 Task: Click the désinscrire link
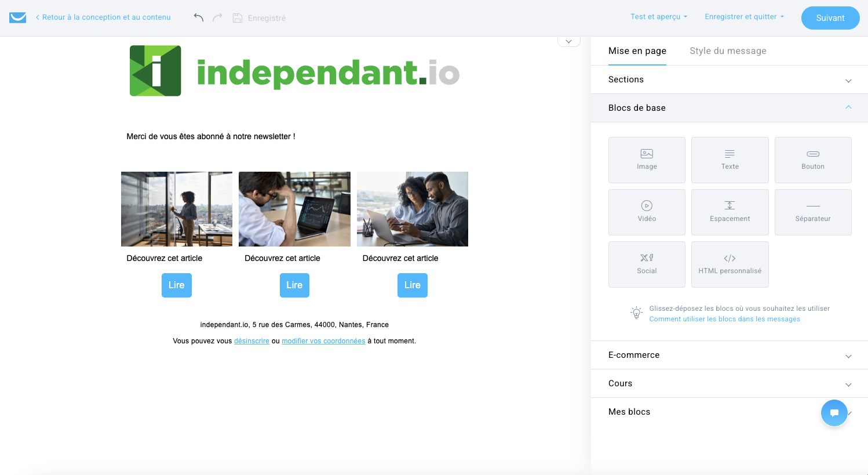pyautogui.click(x=251, y=341)
